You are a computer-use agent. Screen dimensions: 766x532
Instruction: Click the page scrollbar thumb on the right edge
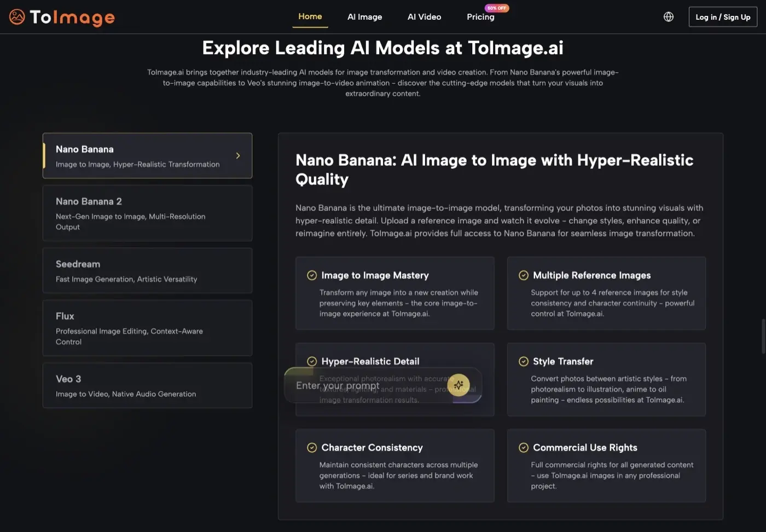[763, 336]
